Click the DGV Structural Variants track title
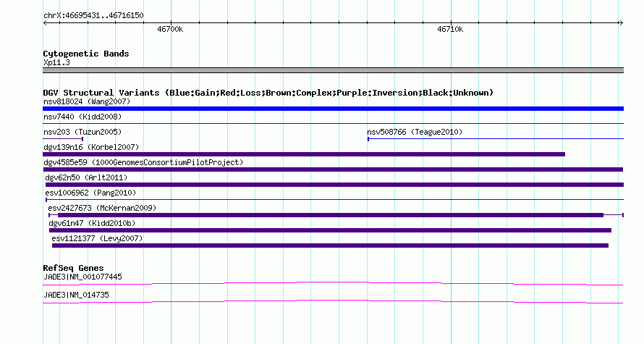This screenshot has height=344, width=644. tap(268, 93)
